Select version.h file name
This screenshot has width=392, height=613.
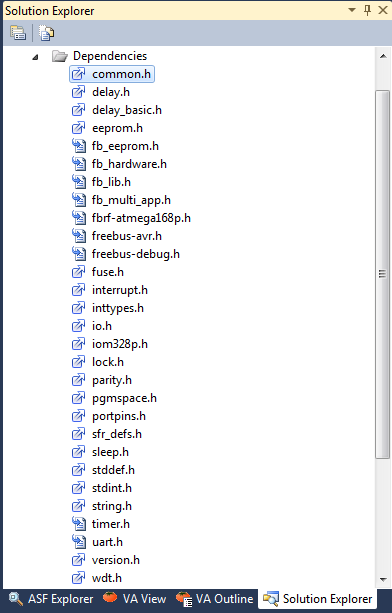coord(116,560)
